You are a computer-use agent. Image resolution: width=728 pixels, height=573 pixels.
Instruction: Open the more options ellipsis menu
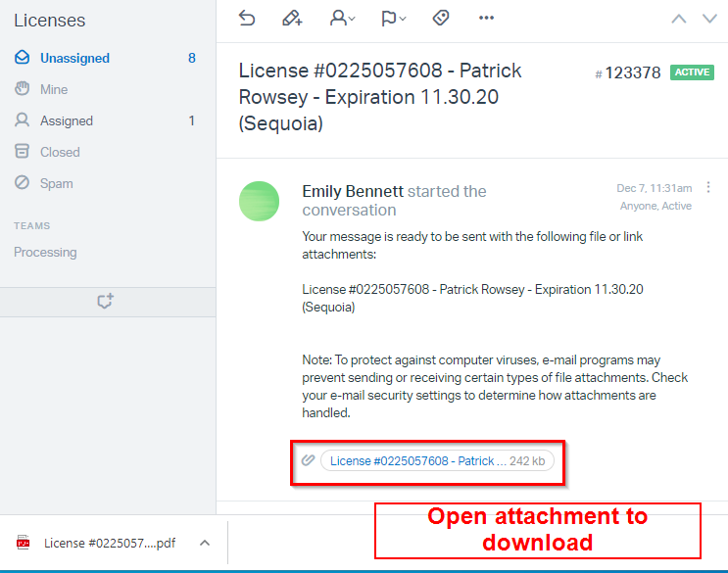tap(486, 18)
